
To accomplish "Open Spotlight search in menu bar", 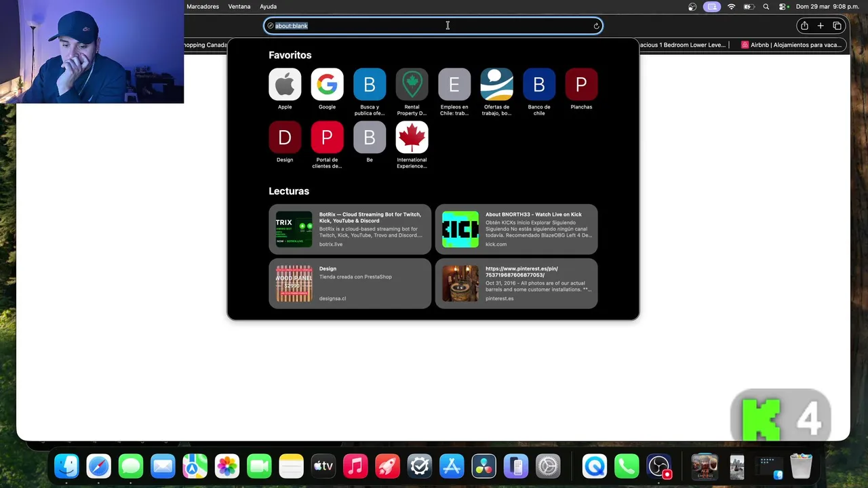I will (766, 7).
